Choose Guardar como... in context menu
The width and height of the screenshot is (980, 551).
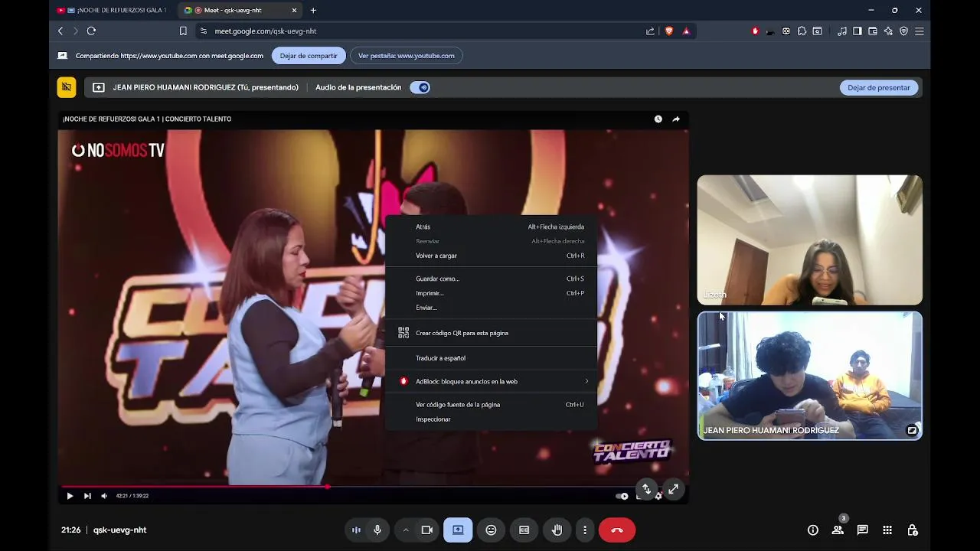[491, 279]
